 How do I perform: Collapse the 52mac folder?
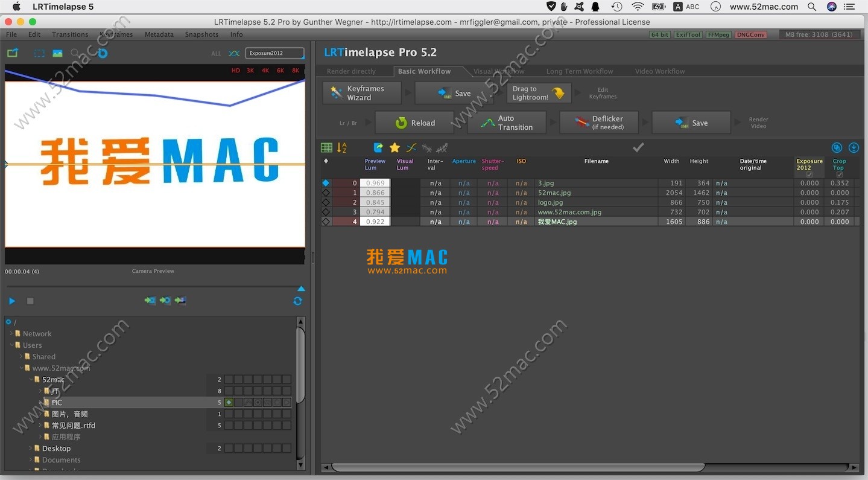coord(31,379)
